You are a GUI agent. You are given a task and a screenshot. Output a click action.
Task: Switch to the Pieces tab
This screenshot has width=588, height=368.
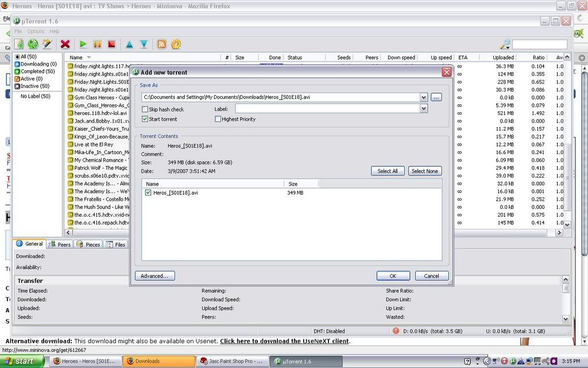coord(88,244)
